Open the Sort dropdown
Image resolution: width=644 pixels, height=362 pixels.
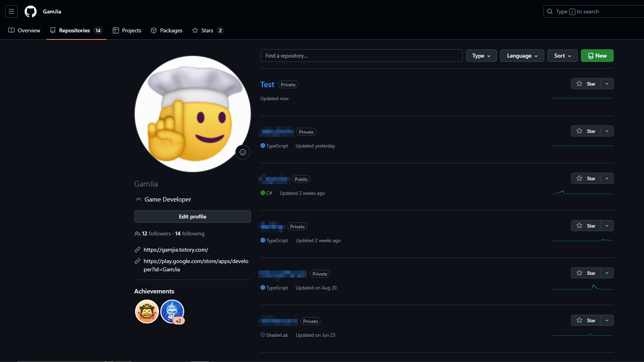point(562,56)
